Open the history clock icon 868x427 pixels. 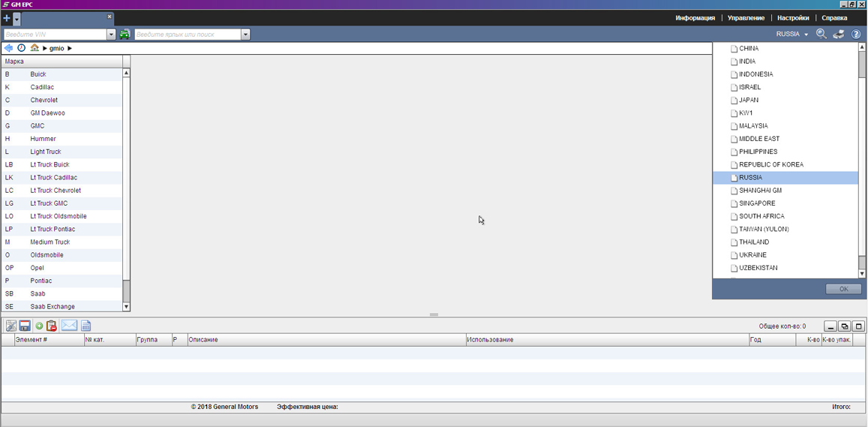[22, 48]
